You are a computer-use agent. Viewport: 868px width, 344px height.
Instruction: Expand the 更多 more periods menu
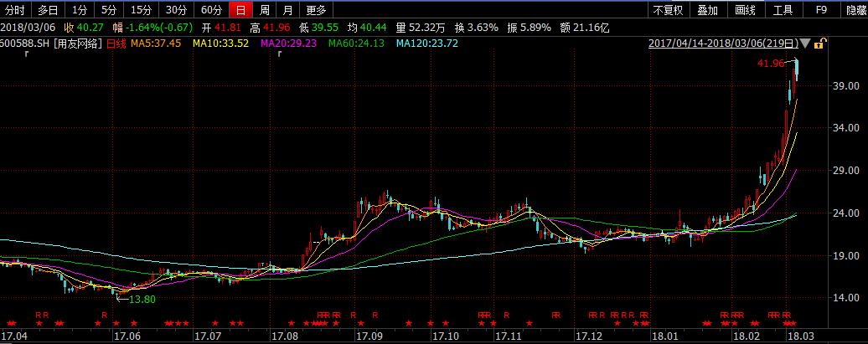(316, 10)
